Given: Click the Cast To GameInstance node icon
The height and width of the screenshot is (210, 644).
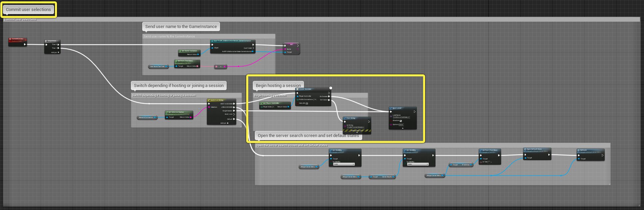Looking at the screenshot, I should [212, 41].
